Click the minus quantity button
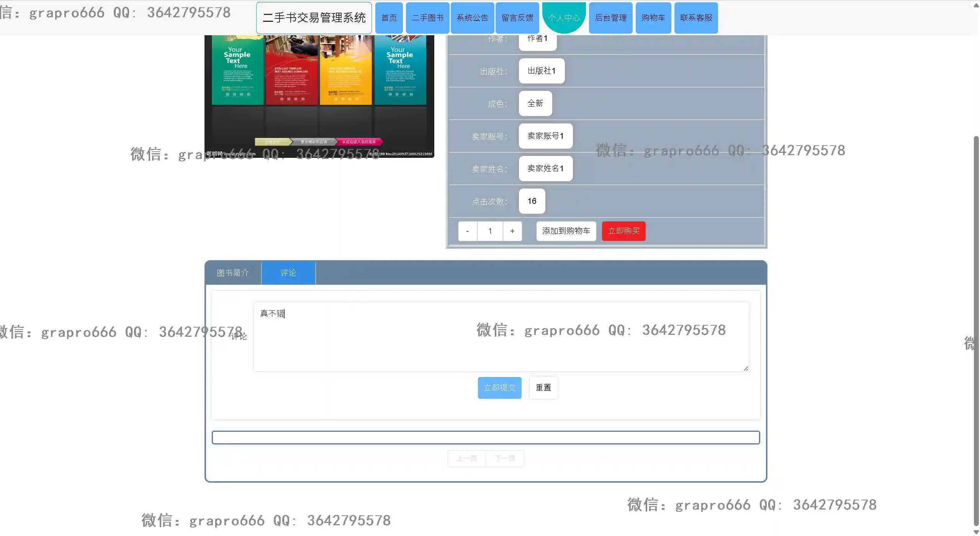 coord(467,231)
